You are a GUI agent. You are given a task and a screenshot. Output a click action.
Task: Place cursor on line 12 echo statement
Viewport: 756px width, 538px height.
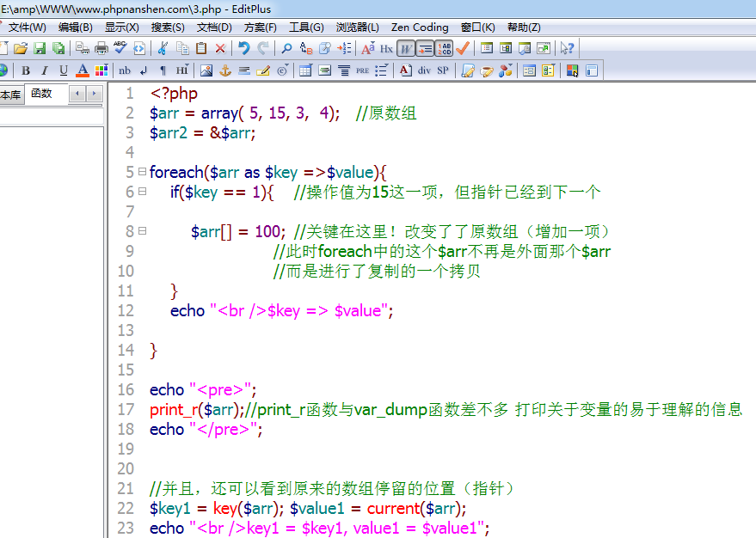click(x=281, y=310)
